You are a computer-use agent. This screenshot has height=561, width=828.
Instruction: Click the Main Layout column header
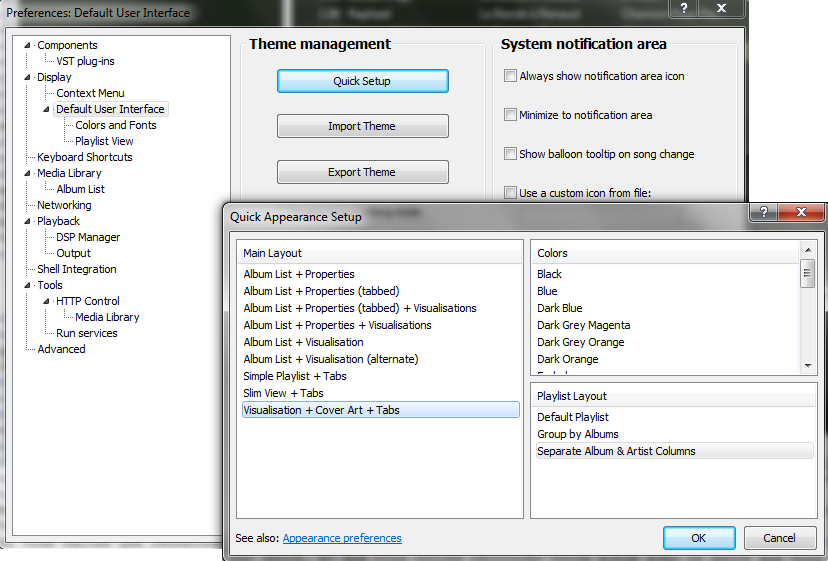(379, 253)
